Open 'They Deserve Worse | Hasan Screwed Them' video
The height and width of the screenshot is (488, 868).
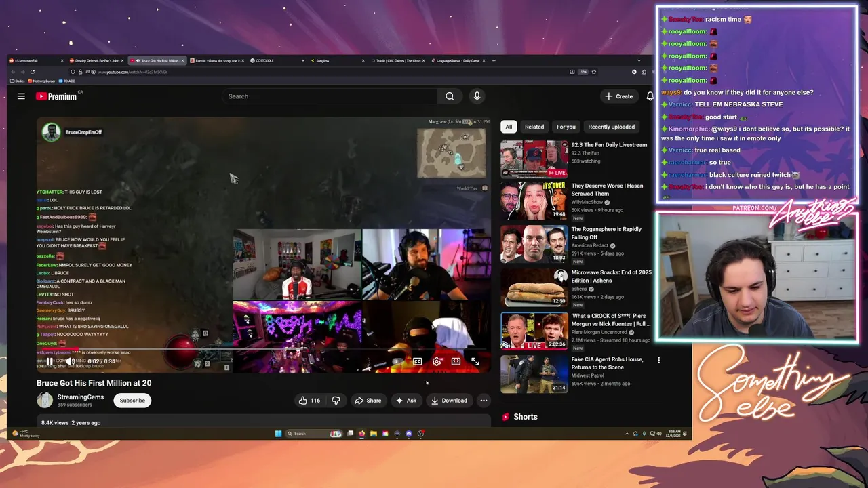point(607,190)
